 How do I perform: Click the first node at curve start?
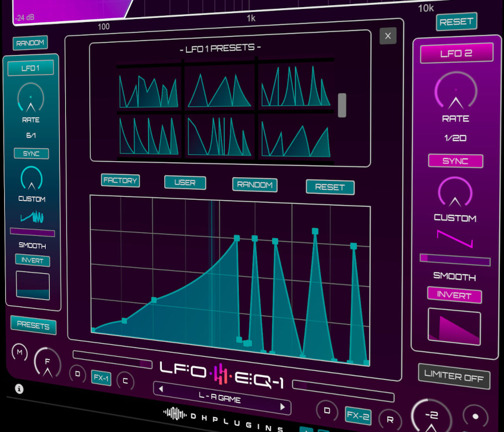coord(93,330)
